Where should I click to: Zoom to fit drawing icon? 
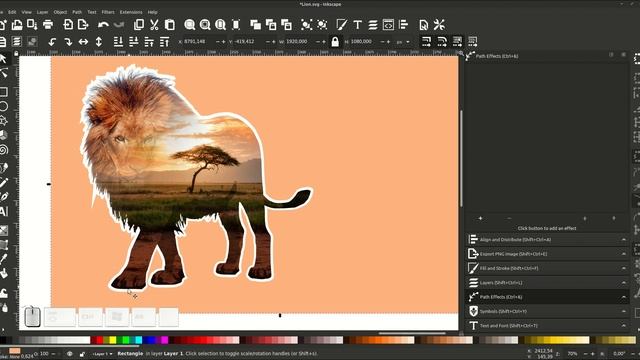[205, 24]
